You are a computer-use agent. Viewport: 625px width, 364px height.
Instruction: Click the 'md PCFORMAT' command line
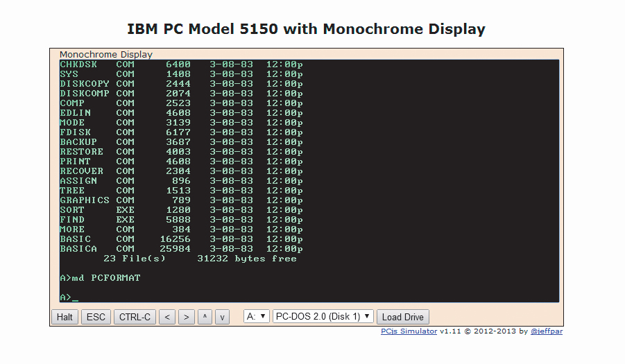101,278
